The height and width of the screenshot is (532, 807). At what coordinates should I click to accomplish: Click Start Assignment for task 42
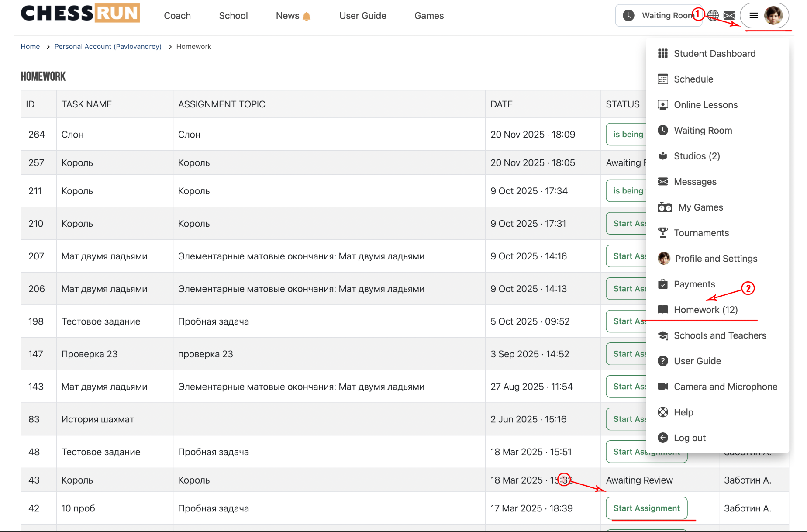646,508
